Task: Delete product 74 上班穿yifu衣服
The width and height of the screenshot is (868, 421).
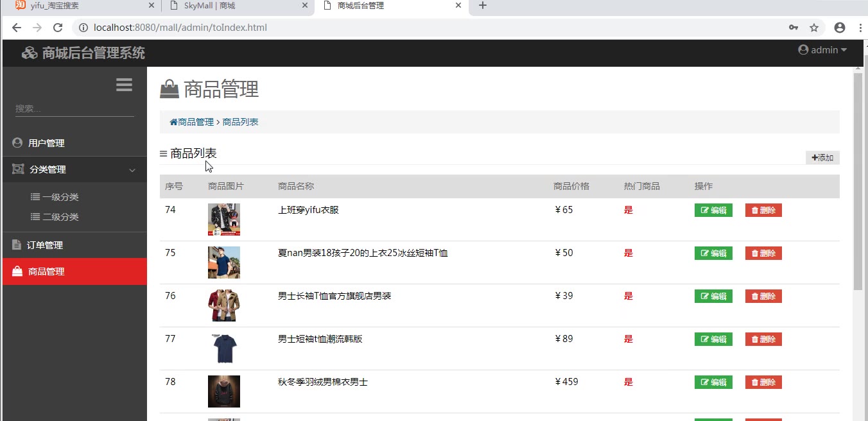Action: coord(763,210)
